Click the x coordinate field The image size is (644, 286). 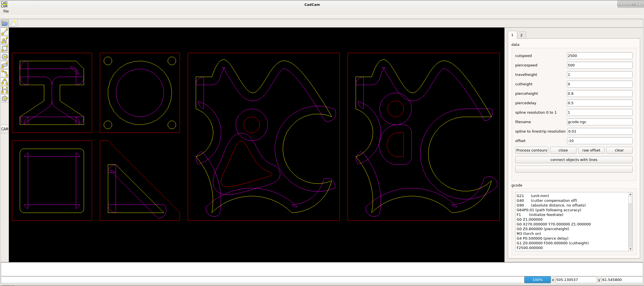coord(576,280)
